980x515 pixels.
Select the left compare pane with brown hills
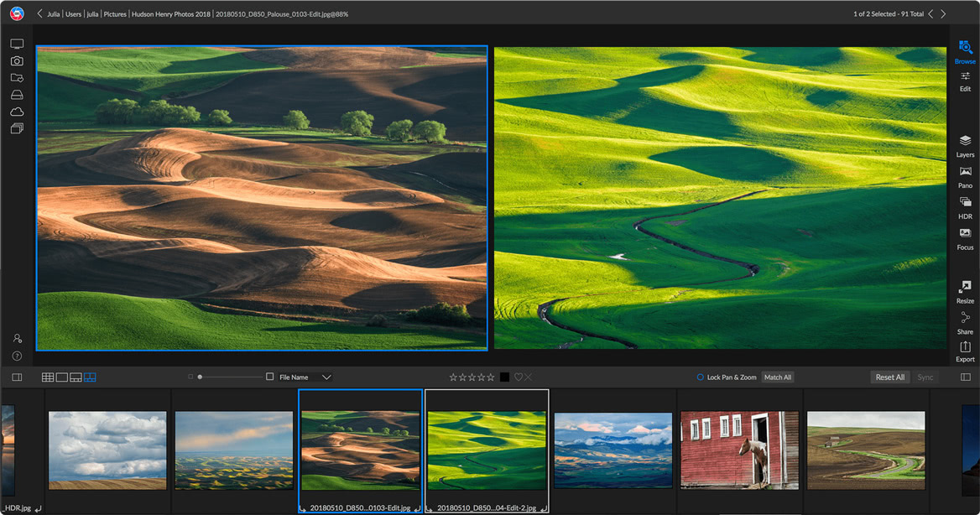coord(262,197)
